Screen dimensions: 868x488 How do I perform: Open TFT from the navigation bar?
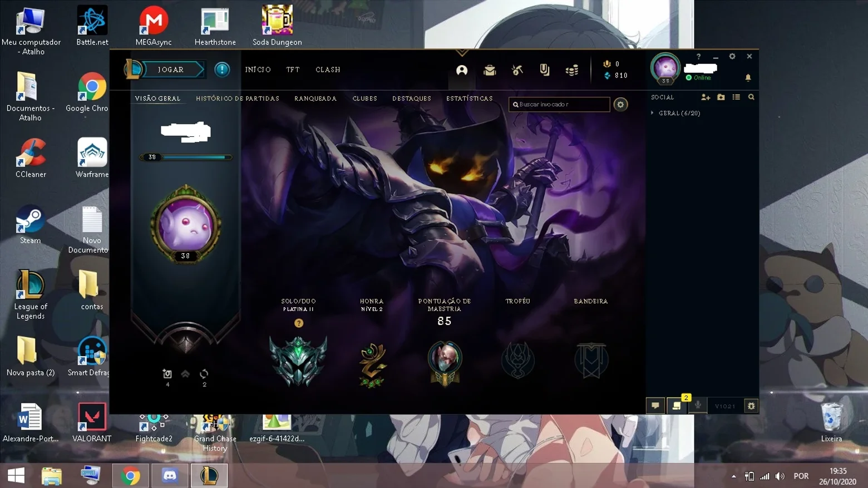(x=293, y=70)
